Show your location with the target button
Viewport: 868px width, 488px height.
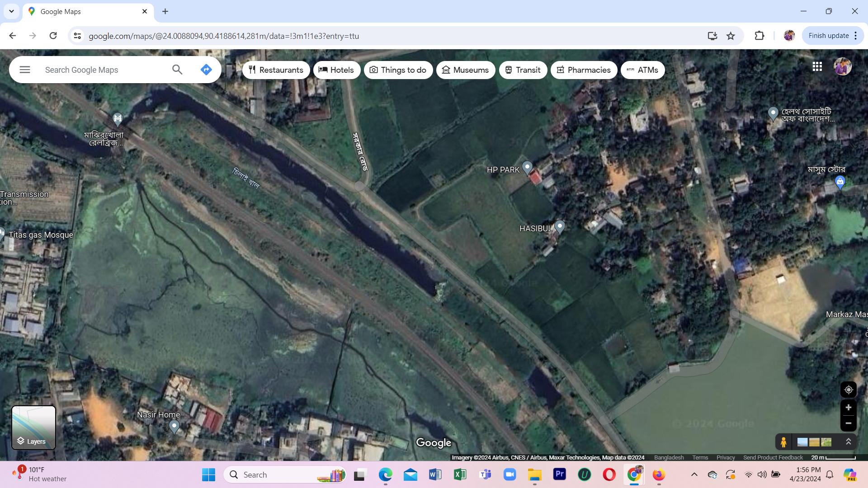[x=848, y=389]
